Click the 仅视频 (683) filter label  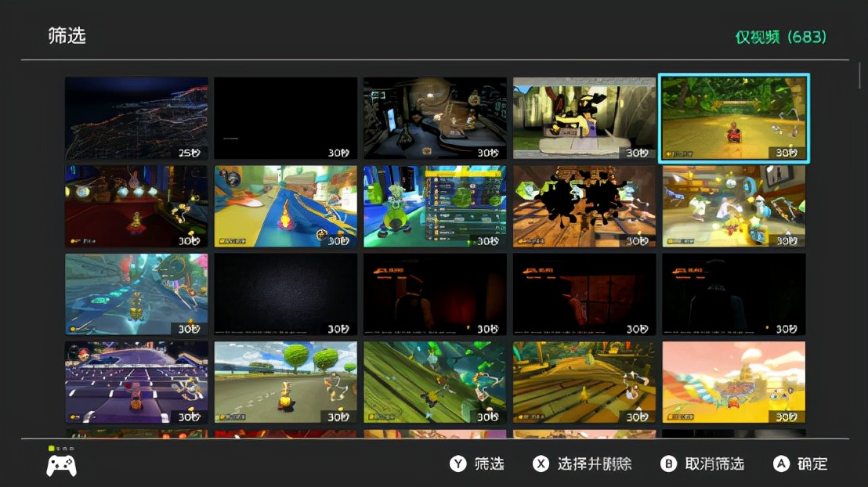pyautogui.click(x=780, y=37)
